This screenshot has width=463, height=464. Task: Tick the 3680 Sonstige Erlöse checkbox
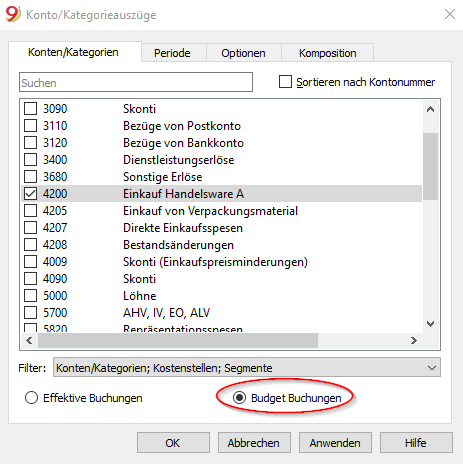(x=30, y=177)
